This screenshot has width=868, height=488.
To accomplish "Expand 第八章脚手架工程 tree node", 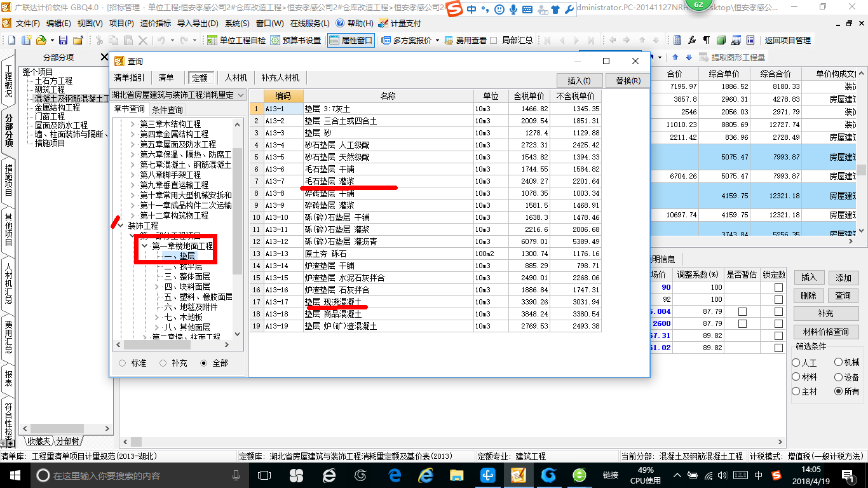I will pyautogui.click(x=132, y=175).
